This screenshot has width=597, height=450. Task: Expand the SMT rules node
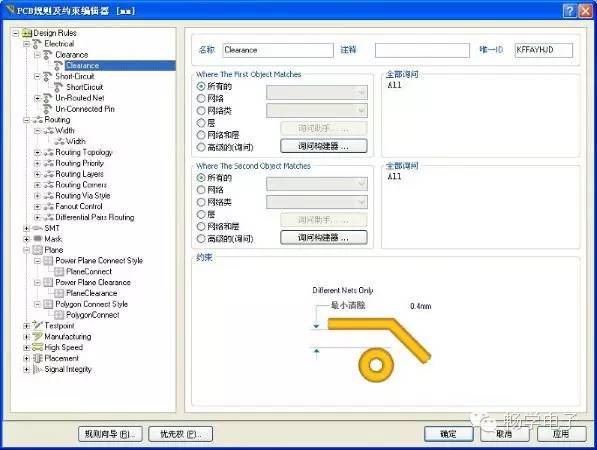[26, 228]
